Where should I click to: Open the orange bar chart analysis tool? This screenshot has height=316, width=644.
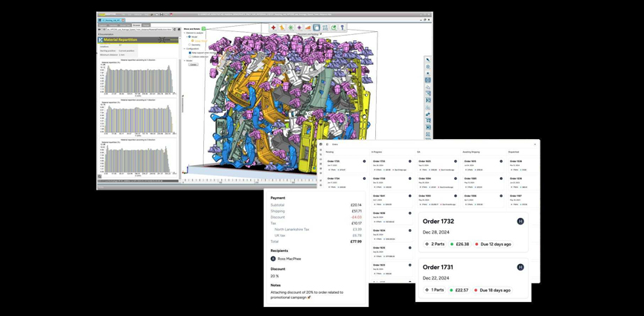pos(307,28)
